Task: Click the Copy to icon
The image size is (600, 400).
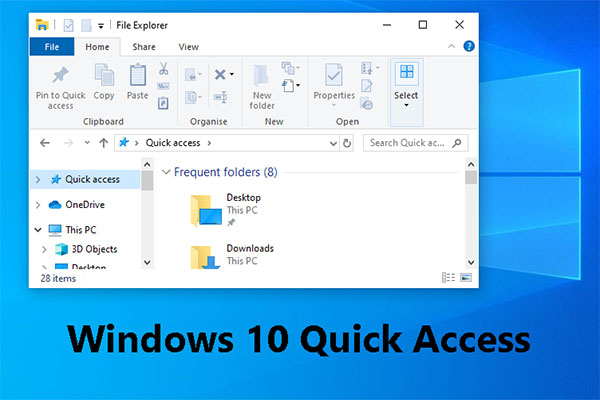Action: tap(193, 97)
